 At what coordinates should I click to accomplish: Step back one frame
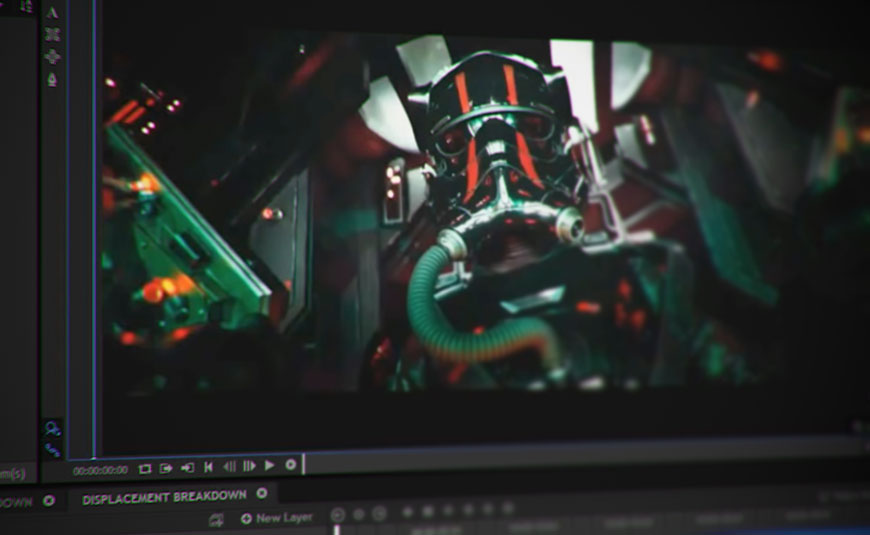tap(229, 467)
